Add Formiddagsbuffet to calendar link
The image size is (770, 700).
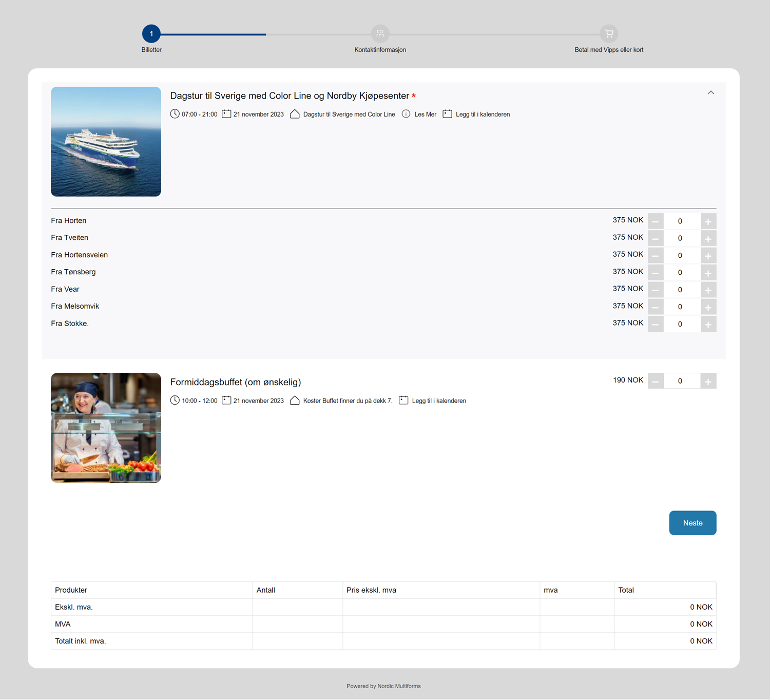439,401
